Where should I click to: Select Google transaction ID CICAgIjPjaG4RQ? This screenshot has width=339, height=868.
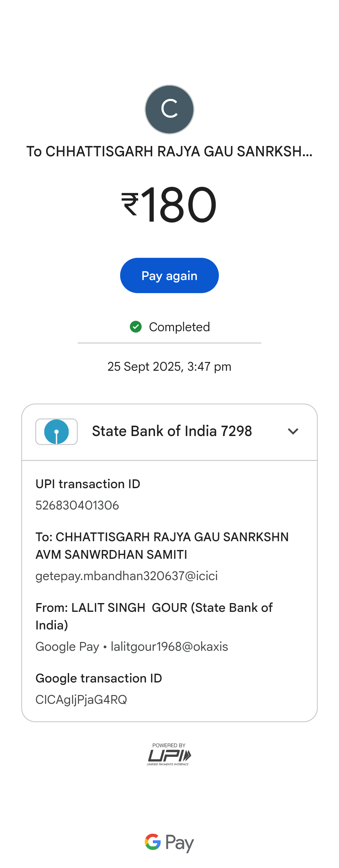(81, 699)
